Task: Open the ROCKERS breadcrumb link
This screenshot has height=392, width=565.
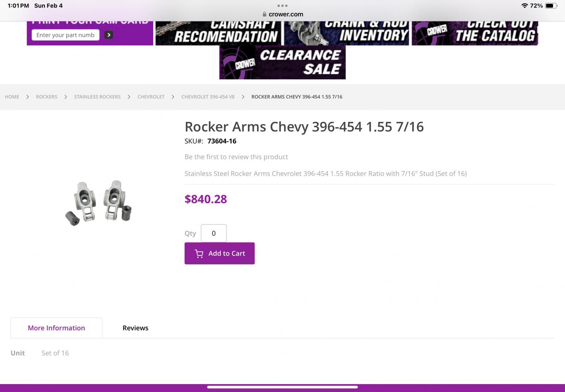Action: tap(47, 97)
